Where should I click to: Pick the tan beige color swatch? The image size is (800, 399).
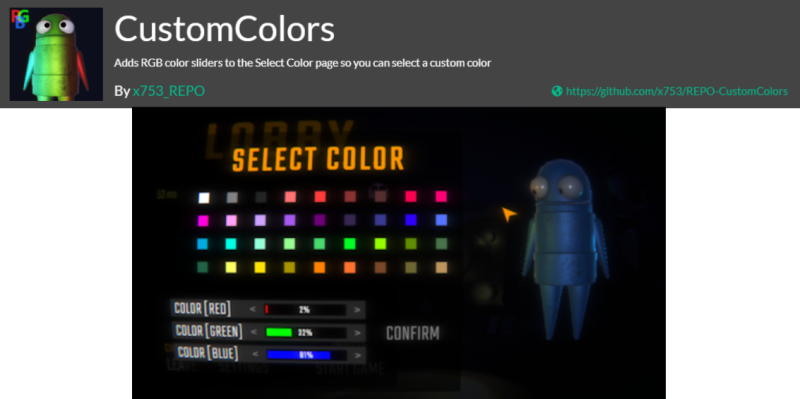(441, 267)
